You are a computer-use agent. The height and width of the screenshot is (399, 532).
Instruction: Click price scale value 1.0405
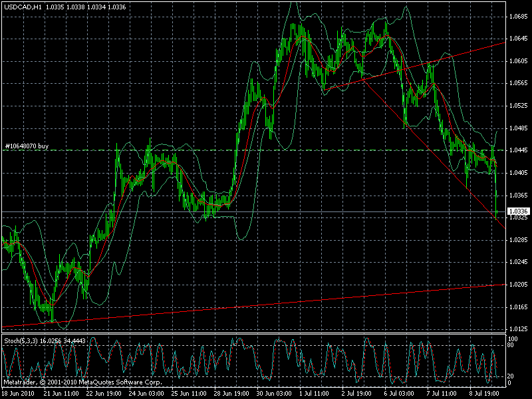(x=519, y=173)
